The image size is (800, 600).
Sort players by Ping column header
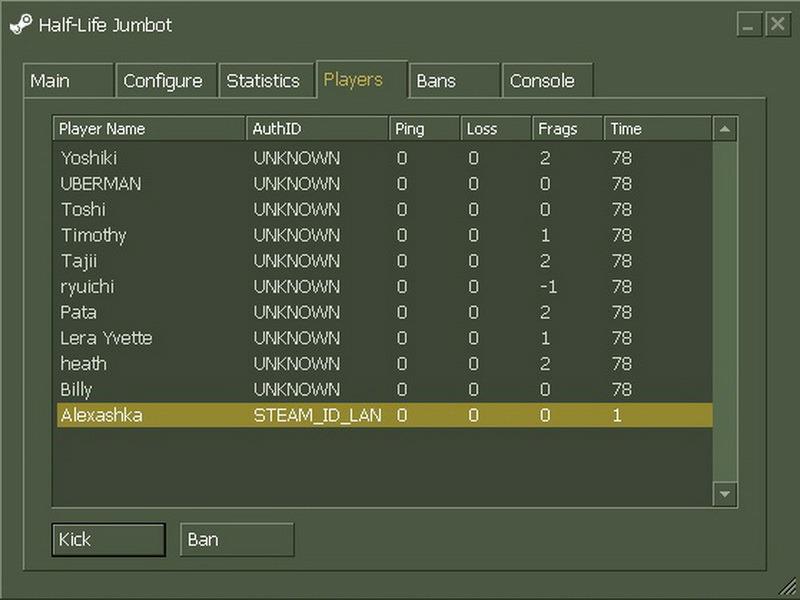pyautogui.click(x=424, y=129)
